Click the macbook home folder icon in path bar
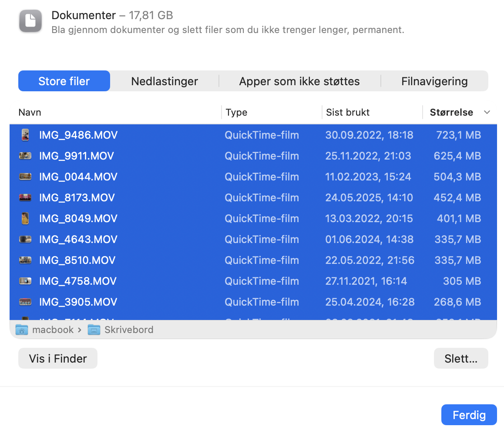 (x=22, y=330)
